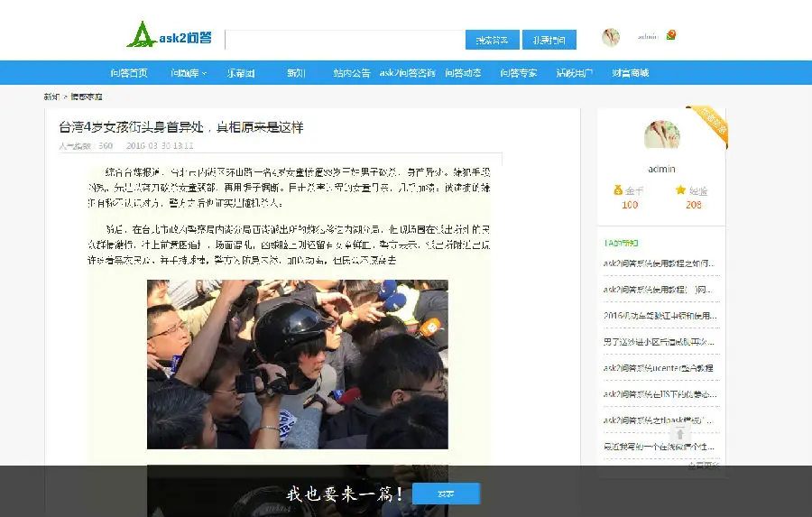The height and width of the screenshot is (517, 812).
Task: Expand the 问题库 dropdown menu
Action: 189,73
